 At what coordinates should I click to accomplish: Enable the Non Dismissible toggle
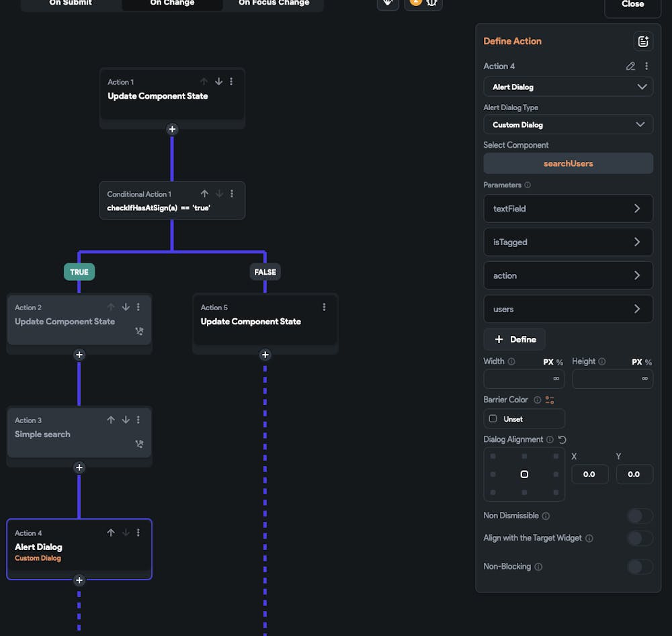[x=639, y=516]
